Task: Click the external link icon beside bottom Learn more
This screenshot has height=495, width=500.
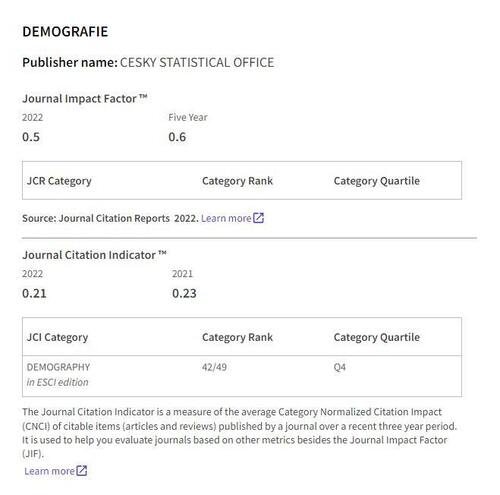Action: pos(82,471)
